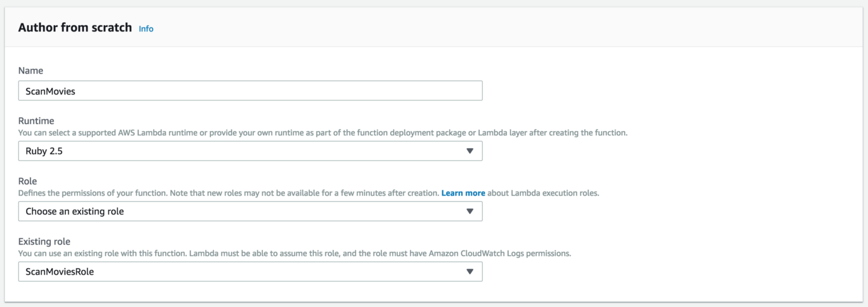Follow the 'Learn more' link about execution roles
This screenshot has width=868, height=307.
tap(463, 193)
